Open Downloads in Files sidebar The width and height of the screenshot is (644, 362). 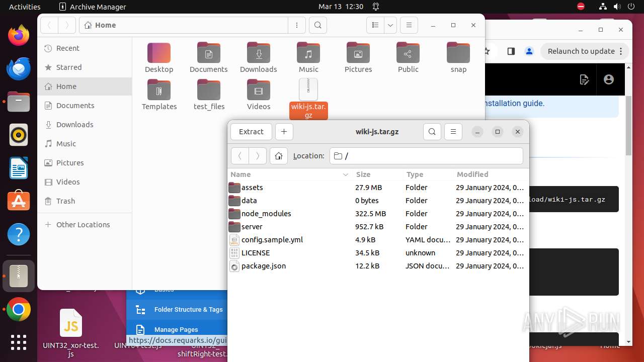(x=85, y=125)
